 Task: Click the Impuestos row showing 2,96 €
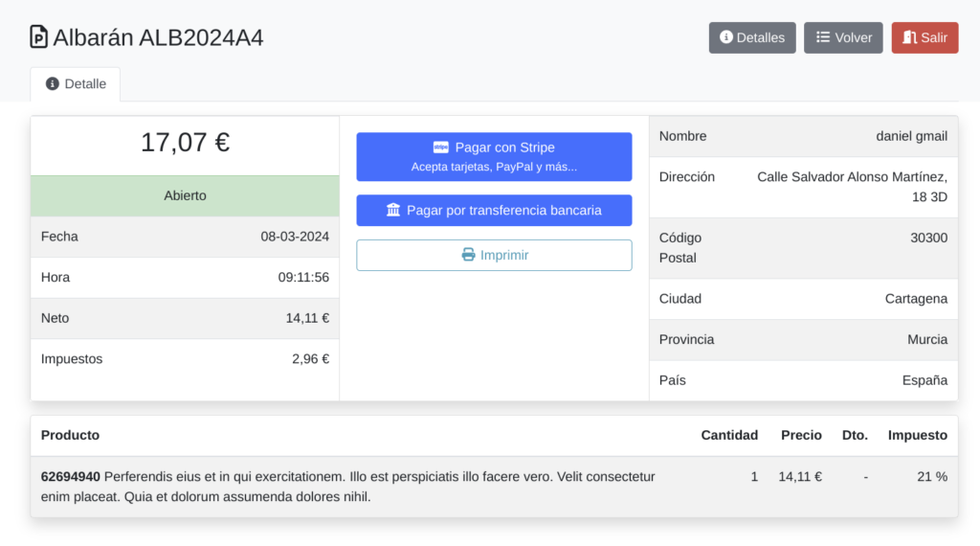(x=185, y=359)
